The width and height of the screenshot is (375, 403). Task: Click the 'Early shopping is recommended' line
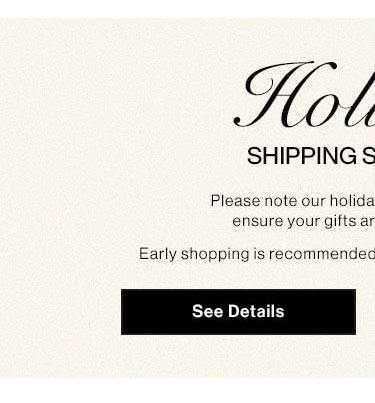point(257,254)
